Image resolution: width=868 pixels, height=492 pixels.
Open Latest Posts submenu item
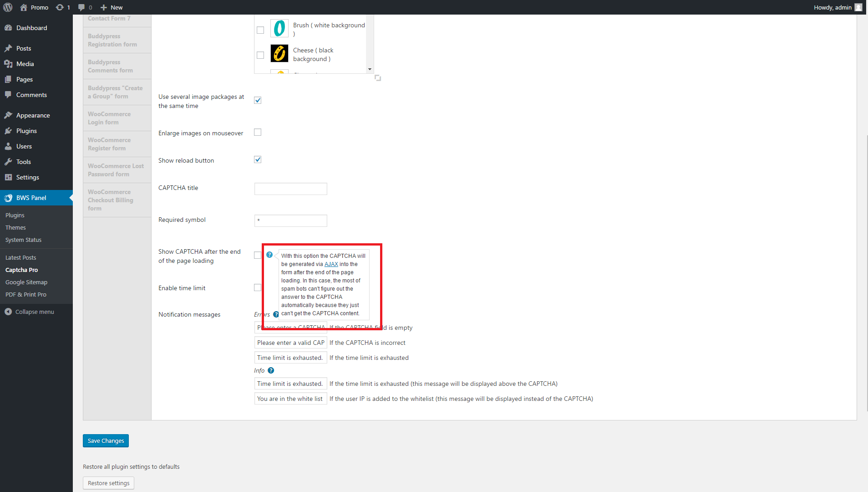pos(20,257)
